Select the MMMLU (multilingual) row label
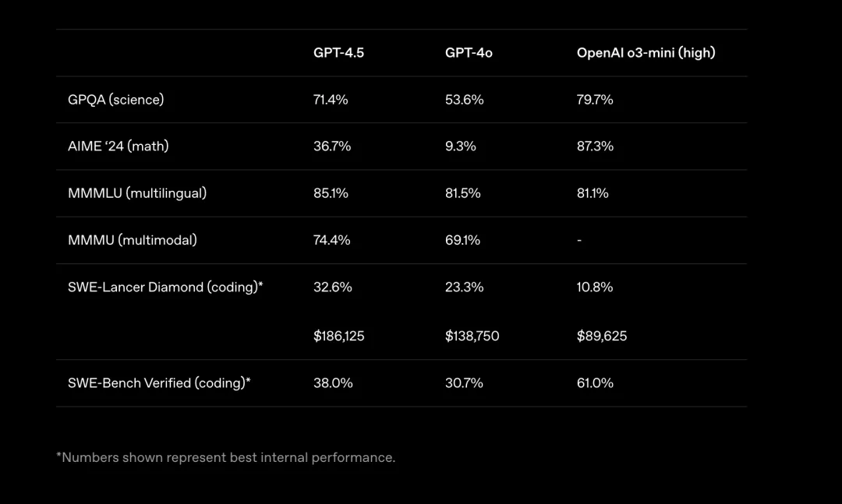This screenshot has height=504, width=842. 137,193
